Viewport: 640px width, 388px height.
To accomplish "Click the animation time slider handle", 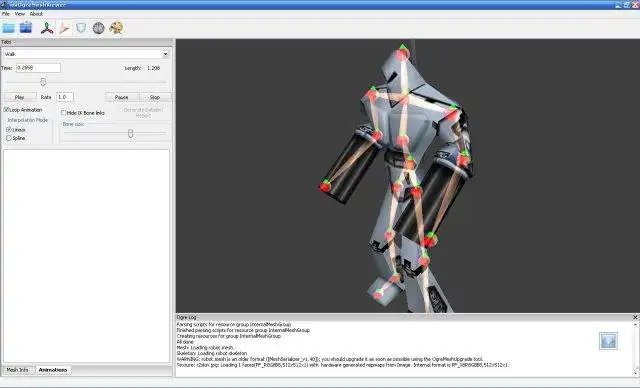I will tap(43, 82).
